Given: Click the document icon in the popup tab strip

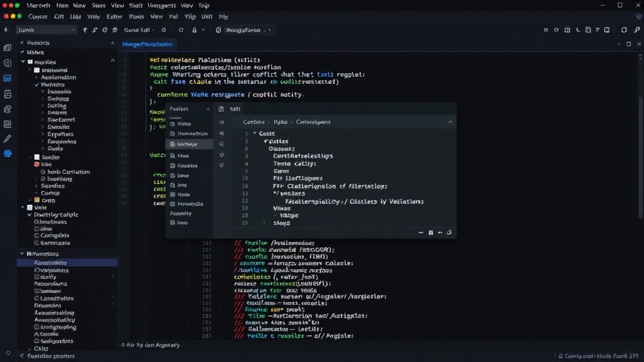Looking at the screenshot, I should pos(221,109).
